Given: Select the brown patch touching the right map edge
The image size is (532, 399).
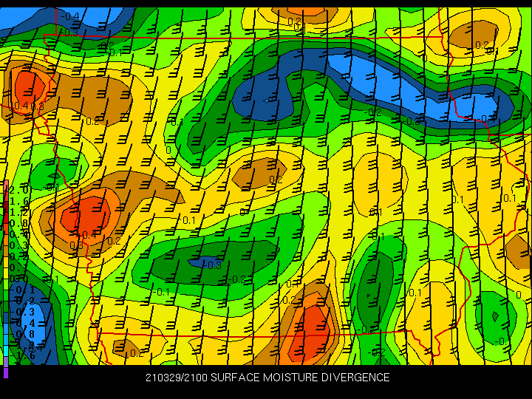Looking at the screenshot, I should pos(518,251).
